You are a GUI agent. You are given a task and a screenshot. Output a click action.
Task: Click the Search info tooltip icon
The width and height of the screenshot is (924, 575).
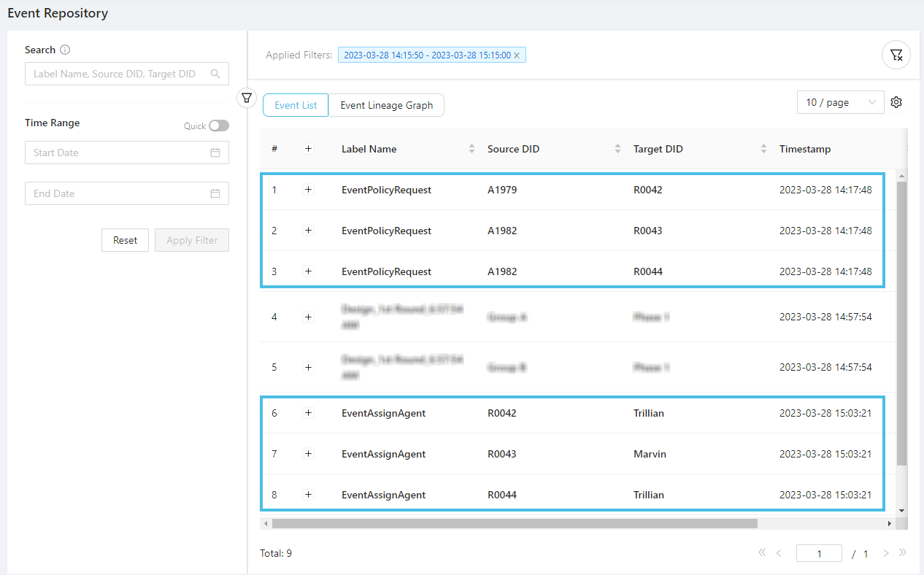[65, 50]
